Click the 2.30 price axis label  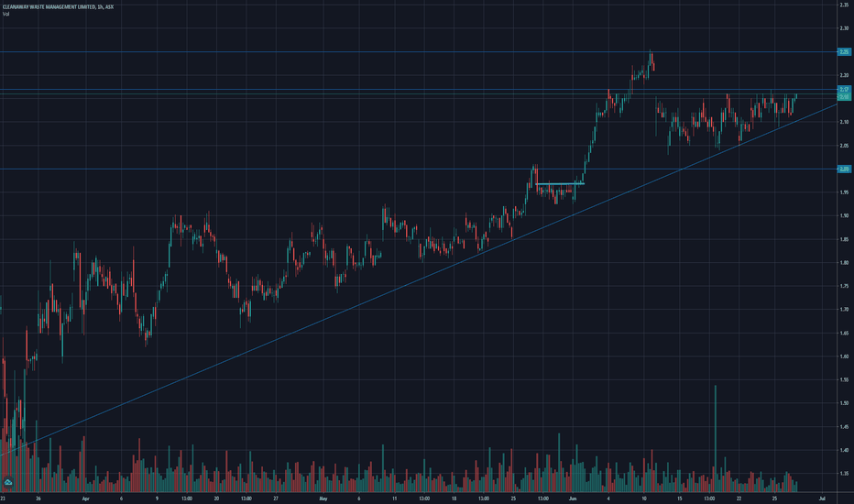[844, 28]
